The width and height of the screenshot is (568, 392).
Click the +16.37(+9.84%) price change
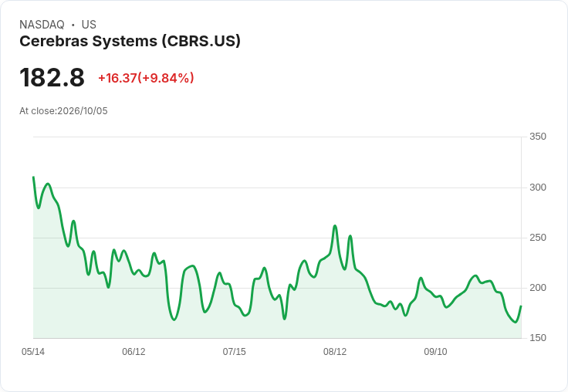(146, 78)
